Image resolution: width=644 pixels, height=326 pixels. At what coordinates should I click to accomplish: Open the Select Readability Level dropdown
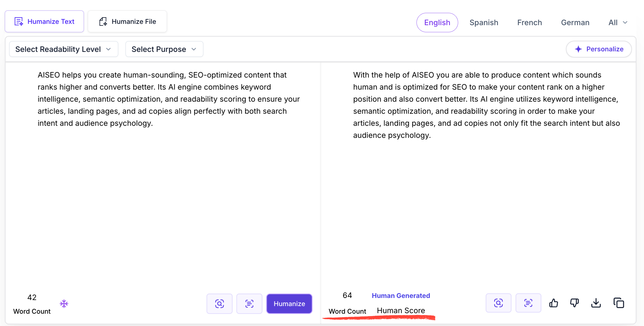coord(64,49)
